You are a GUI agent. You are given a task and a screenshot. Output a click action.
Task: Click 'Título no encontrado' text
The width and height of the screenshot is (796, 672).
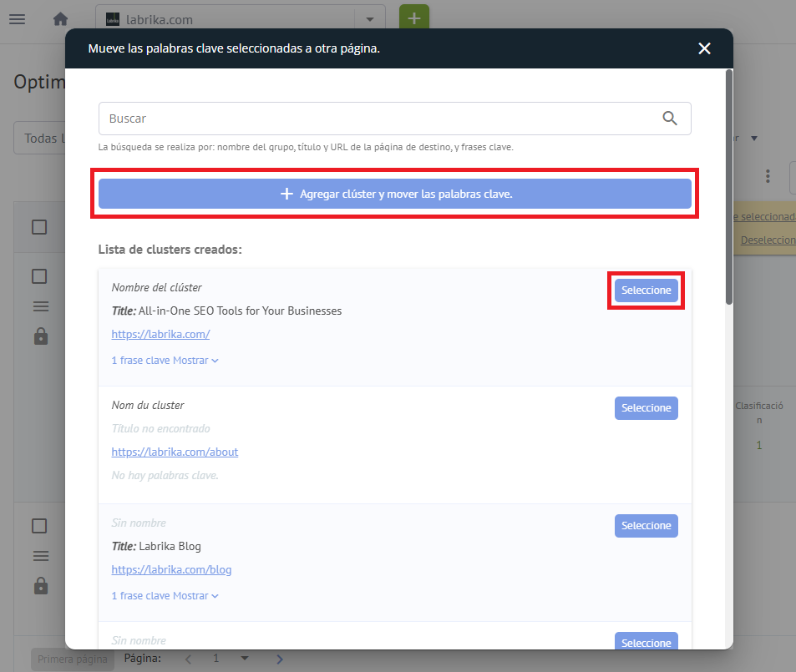tap(160, 428)
